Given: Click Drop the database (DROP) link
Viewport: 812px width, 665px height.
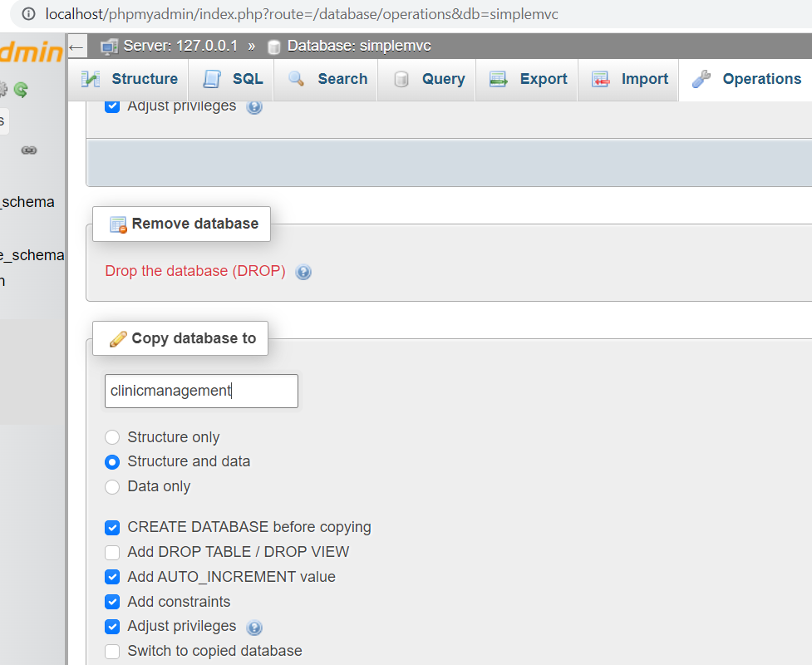Looking at the screenshot, I should coord(195,271).
